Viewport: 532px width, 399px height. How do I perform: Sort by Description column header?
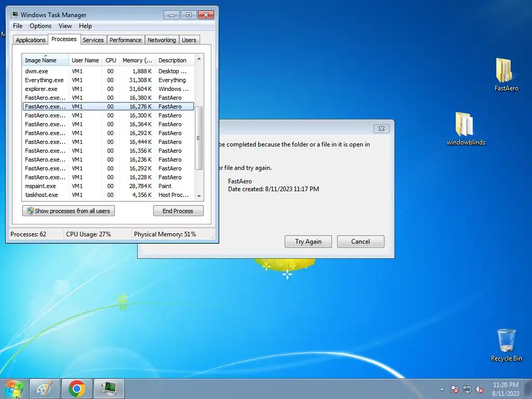pyautogui.click(x=175, y=60)
